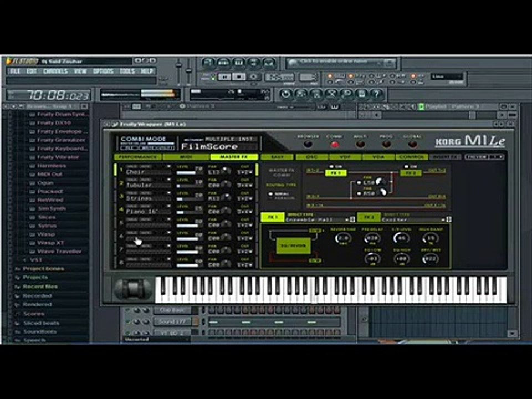Expand the Sliced beats folder
Image resolution: width=532 pixels, height=399 pixels.
[x=41, y=323]
